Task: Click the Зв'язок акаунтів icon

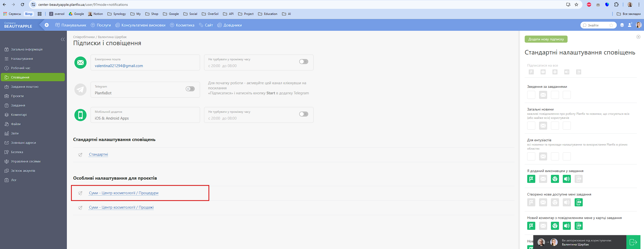Action: (x=7, y=171)
